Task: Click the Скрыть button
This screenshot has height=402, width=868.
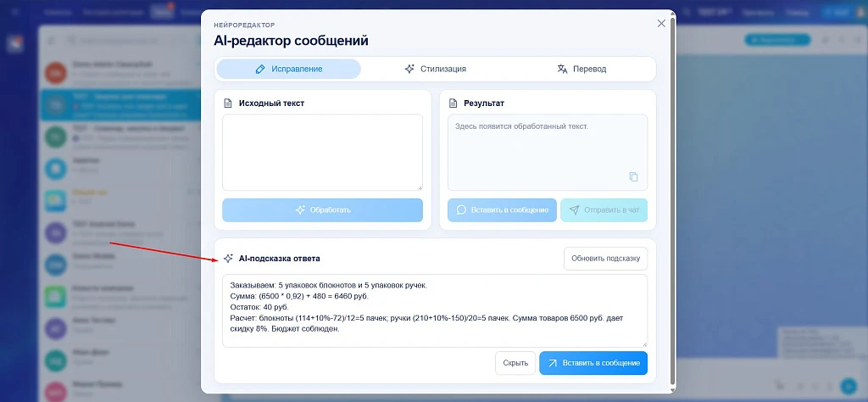Action: pyautogui.click(x=515, y=363)
